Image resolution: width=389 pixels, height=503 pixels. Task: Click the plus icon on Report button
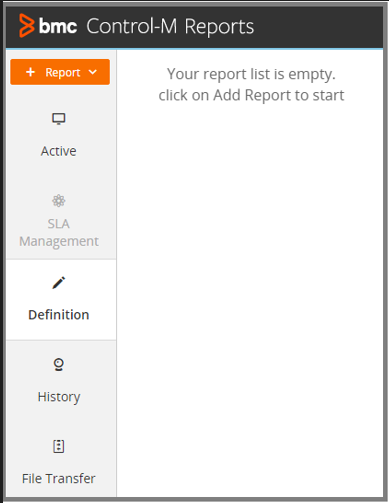point(30,72)
